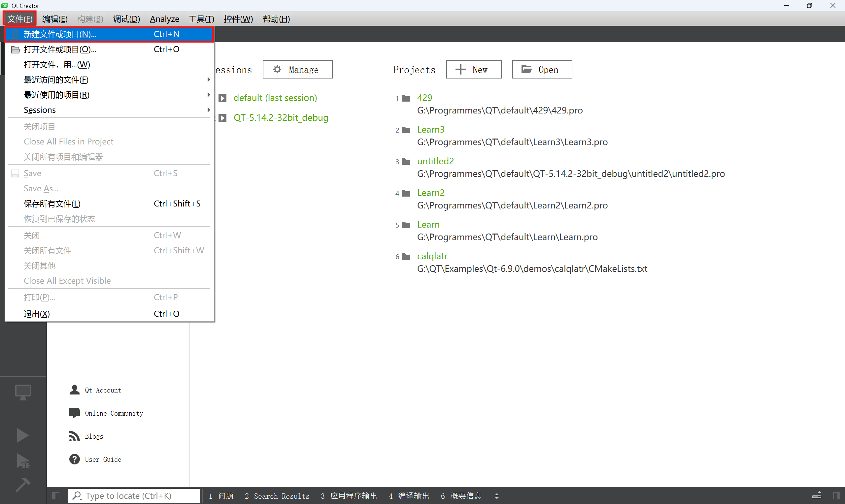The image size is (845, 504).
Task: Open the 文件(F) menu
Action: [20, 19]
